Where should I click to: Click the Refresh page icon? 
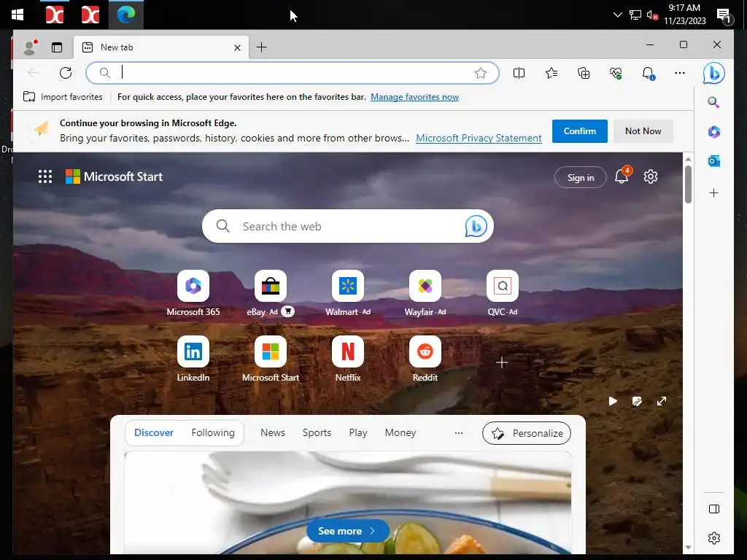click(x=66, y=73)
